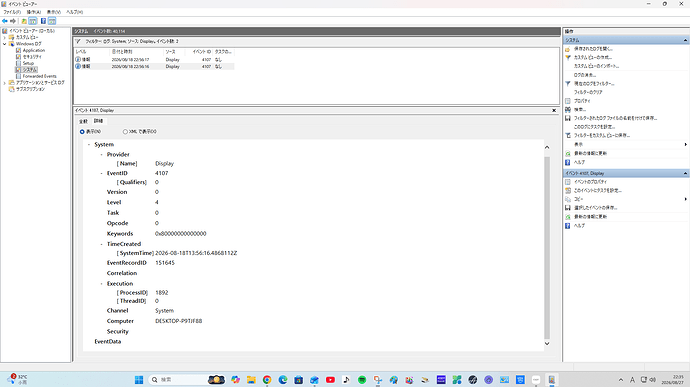This screenshot has height=387, width=690.
Task: Click the save filtered log file disk icon
Action: point(568,118)
